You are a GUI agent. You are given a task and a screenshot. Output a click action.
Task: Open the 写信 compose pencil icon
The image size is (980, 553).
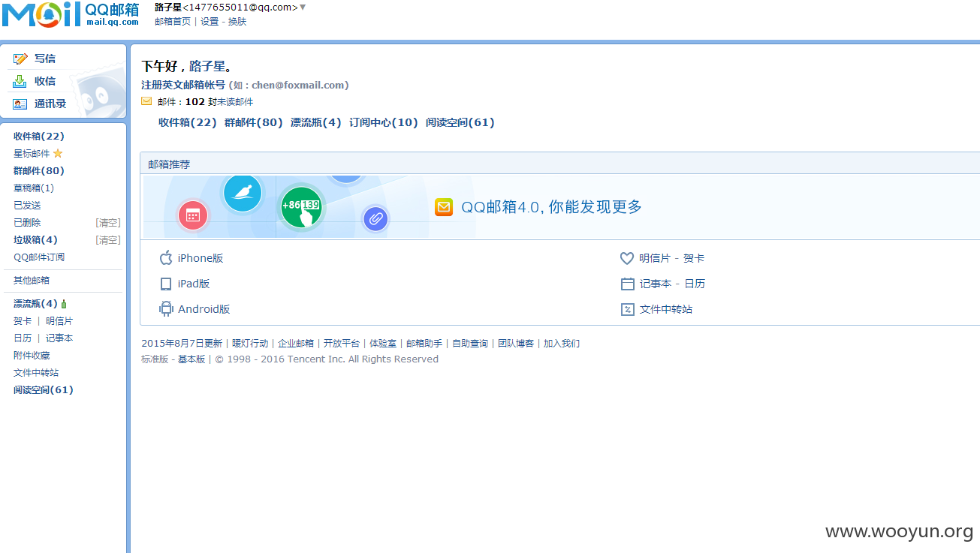click(x=20, y=59)
